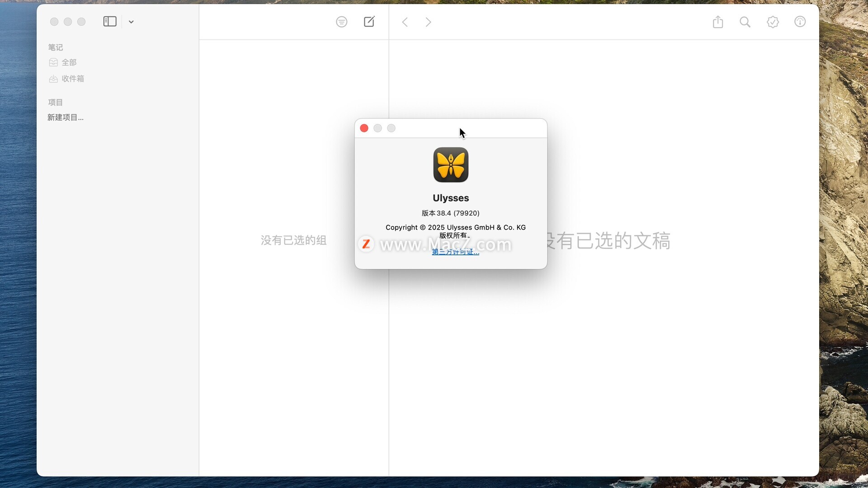The image size is (868, 488).
Task: Open the 第三方许可证 link
Action: point(455,252)
